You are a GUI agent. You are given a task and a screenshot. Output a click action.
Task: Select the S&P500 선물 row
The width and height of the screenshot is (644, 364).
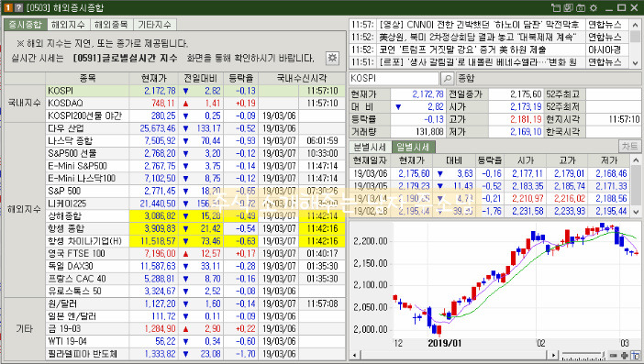(x=195, y=153)
